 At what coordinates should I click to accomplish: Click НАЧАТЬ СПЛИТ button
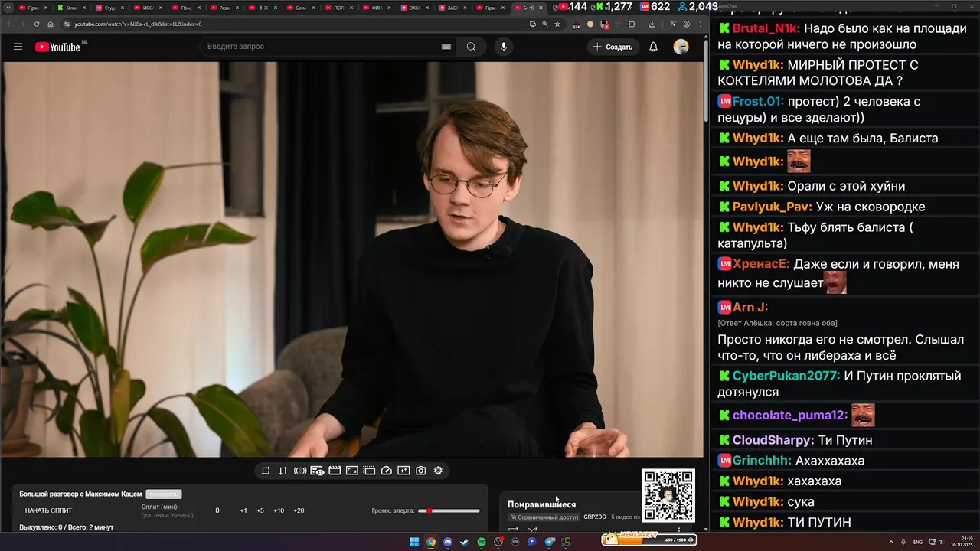[48, 510]
